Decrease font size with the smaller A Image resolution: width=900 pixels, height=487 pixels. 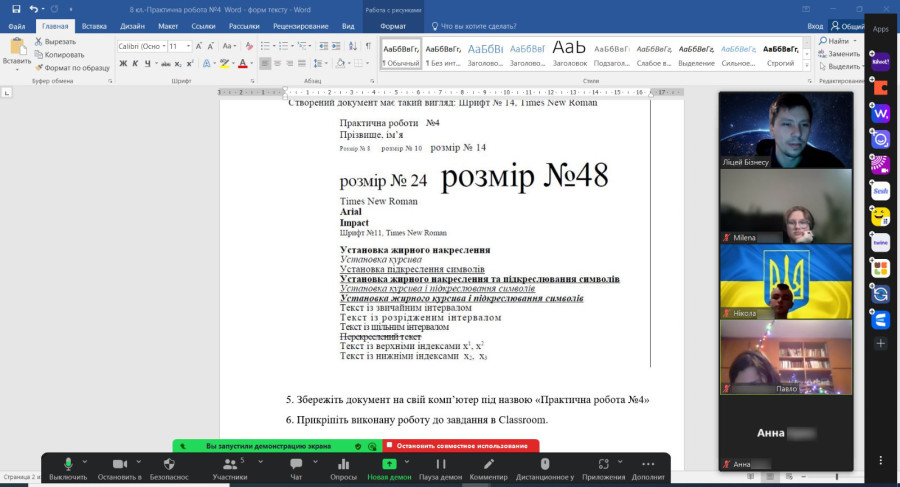(x=211, y=46)
